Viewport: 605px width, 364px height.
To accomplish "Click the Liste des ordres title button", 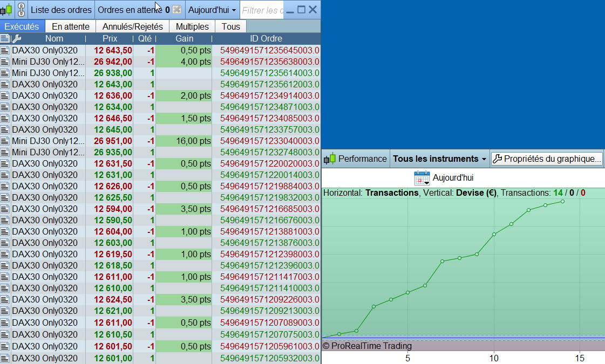I will pyautogui.click(x=61, y=10).
